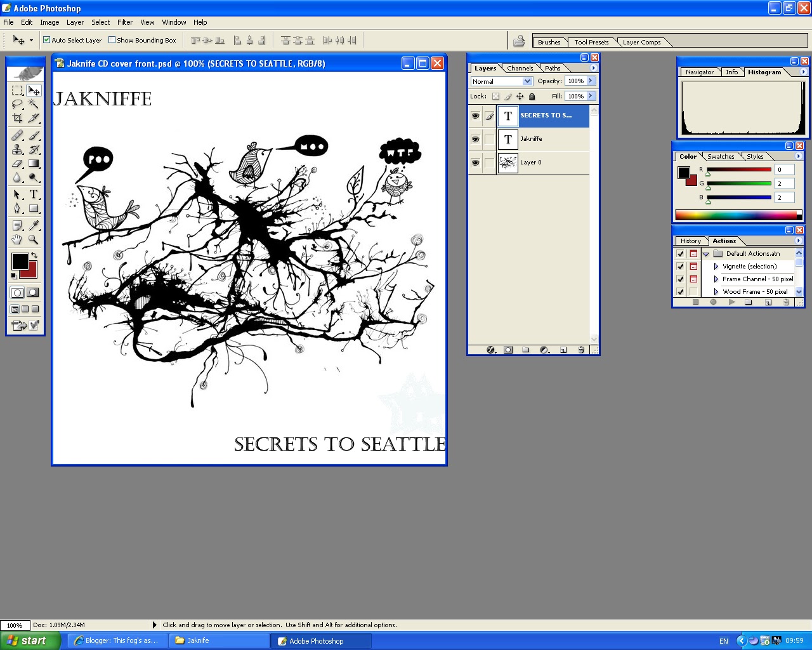Select the Eyedropper tool

[x=34, y=225]
